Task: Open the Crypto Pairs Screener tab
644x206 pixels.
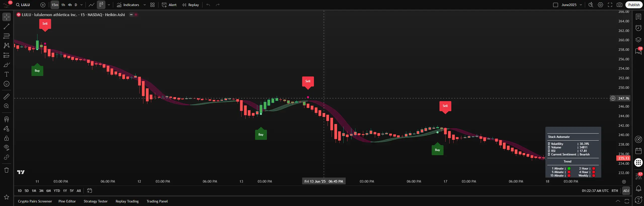Action: pos(35,201)
